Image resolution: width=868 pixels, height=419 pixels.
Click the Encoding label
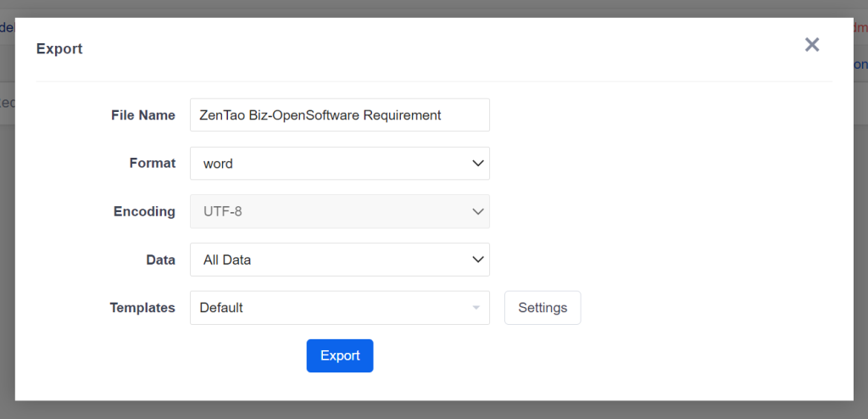click(144, 212)
